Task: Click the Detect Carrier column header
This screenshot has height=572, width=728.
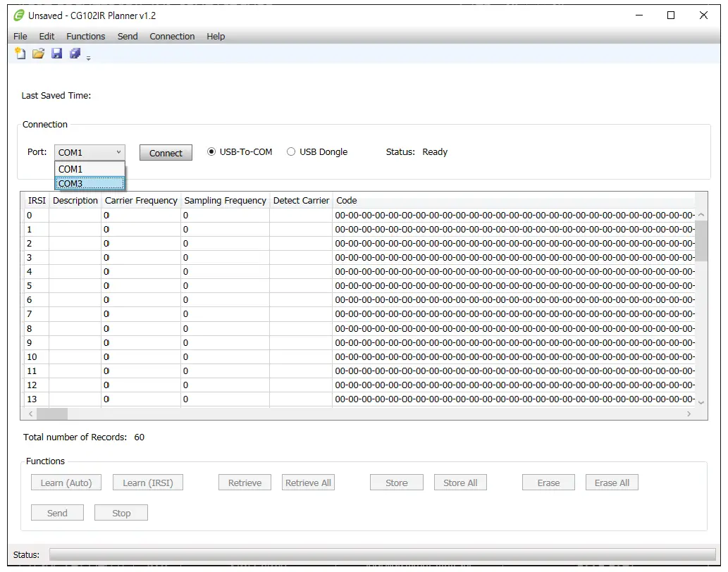Action: 301,200
